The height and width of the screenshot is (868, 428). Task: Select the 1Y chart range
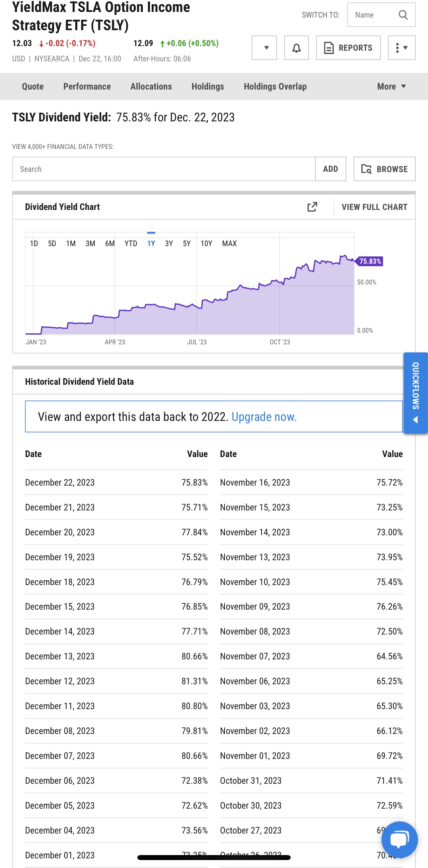(151, 244)
